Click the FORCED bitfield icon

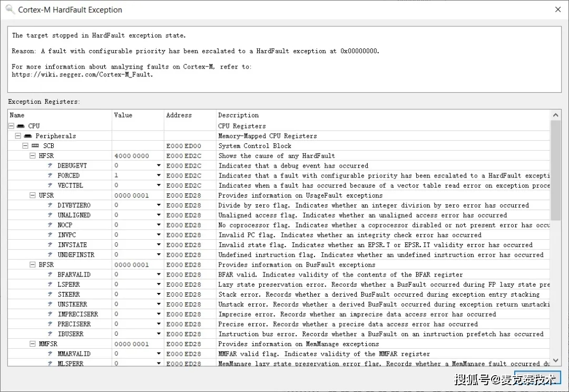[x=50, y=175]
